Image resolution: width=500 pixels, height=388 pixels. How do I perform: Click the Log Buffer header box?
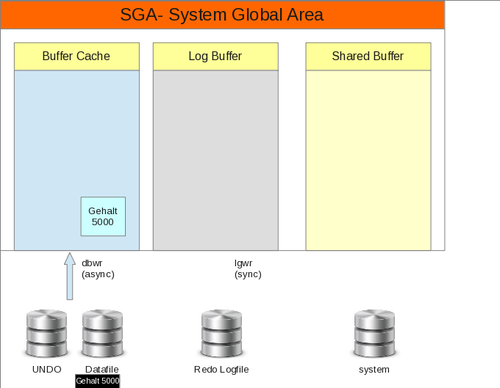pos(216,56)
